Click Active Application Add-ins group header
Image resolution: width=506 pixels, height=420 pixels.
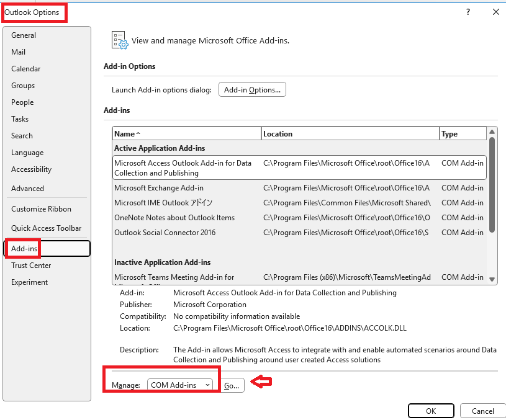click(160, 148)
